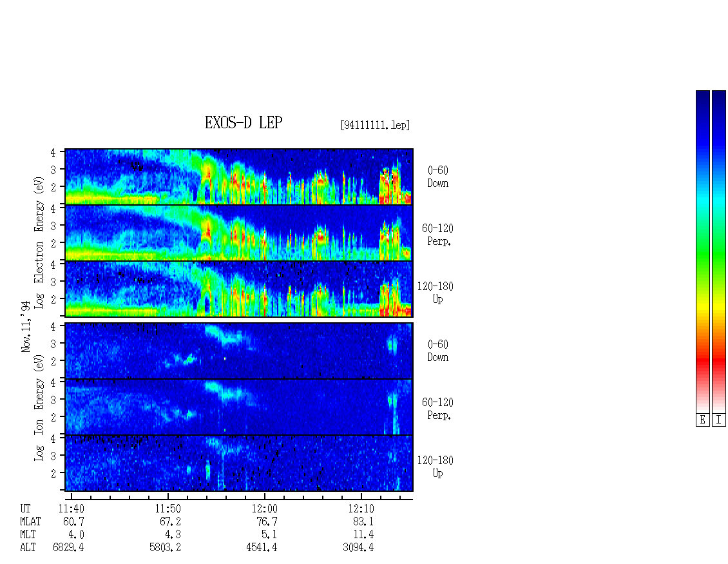Image resolution: width=728 pixels, height=564 pixels.
Task: Click the ALT value 4541.4
Action: click(x=262, y=548)
